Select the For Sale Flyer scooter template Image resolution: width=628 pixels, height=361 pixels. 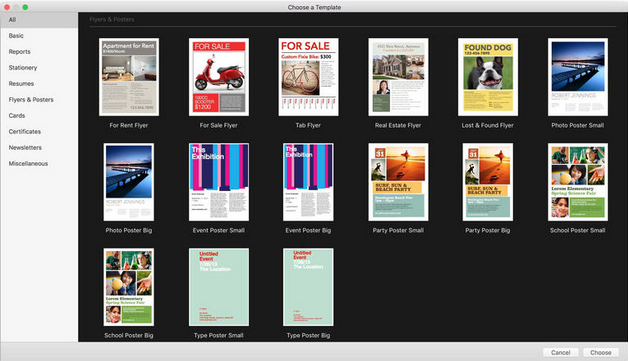219,77
